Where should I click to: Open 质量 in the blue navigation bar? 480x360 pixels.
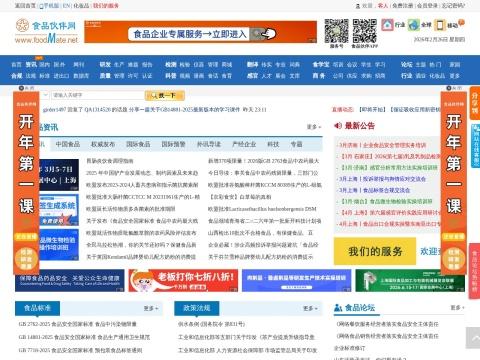click(105, 76)
